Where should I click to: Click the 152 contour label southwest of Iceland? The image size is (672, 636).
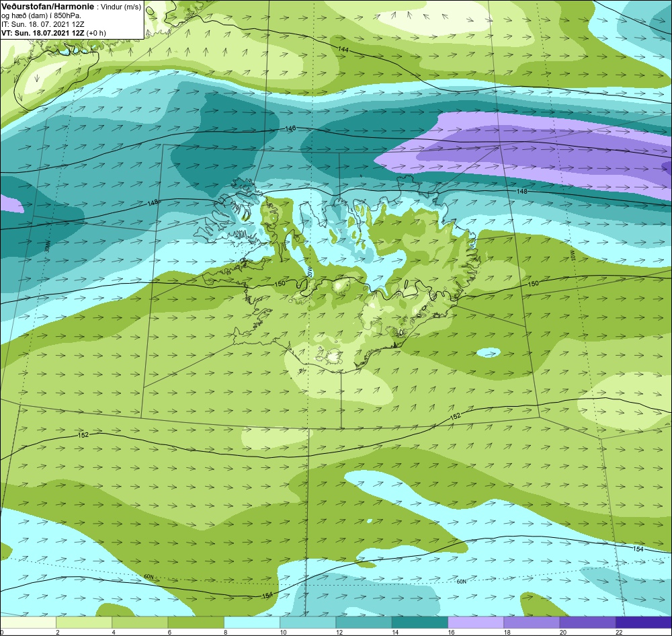[83, 435]
